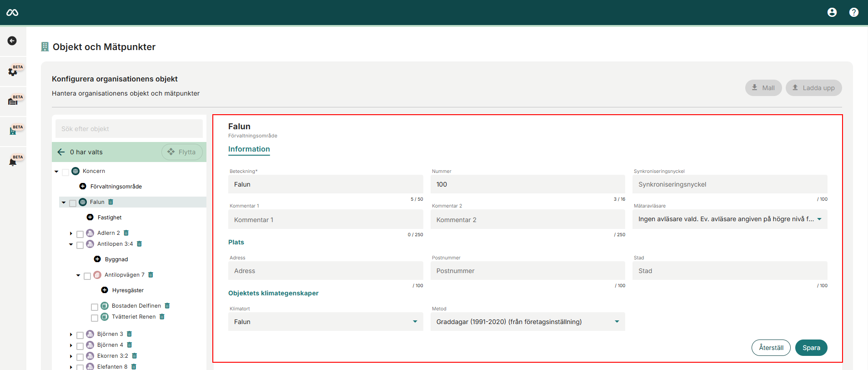Open the BETA notifications bell icon
This screenshot has width=868, height=370.
(13, 162)
